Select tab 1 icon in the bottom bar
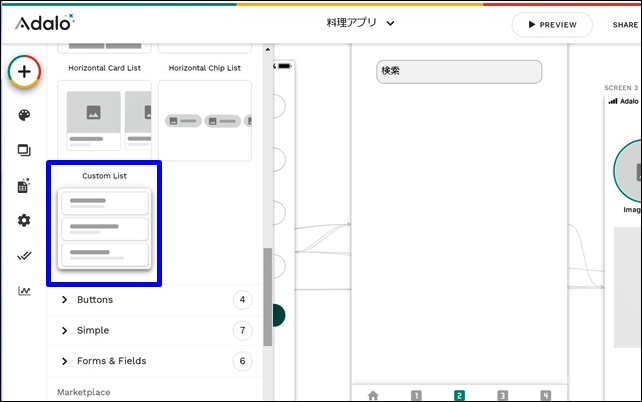Image resolution: width=642 pixels, height=402 pixels. point(416,395)
